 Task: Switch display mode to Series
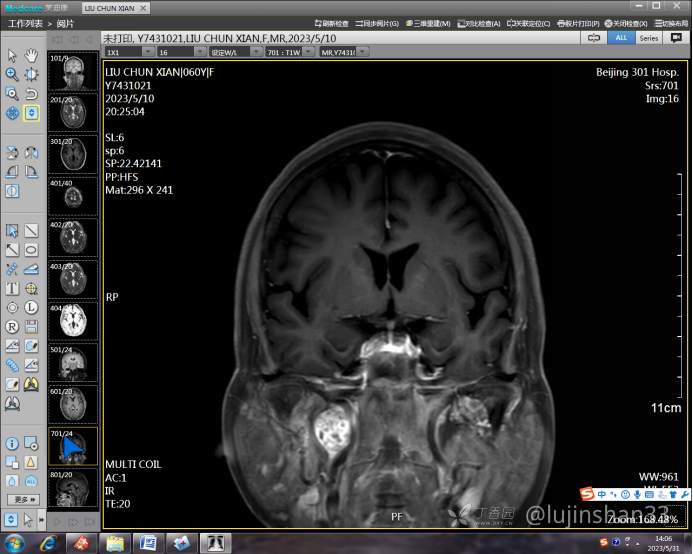click(648, 37)
